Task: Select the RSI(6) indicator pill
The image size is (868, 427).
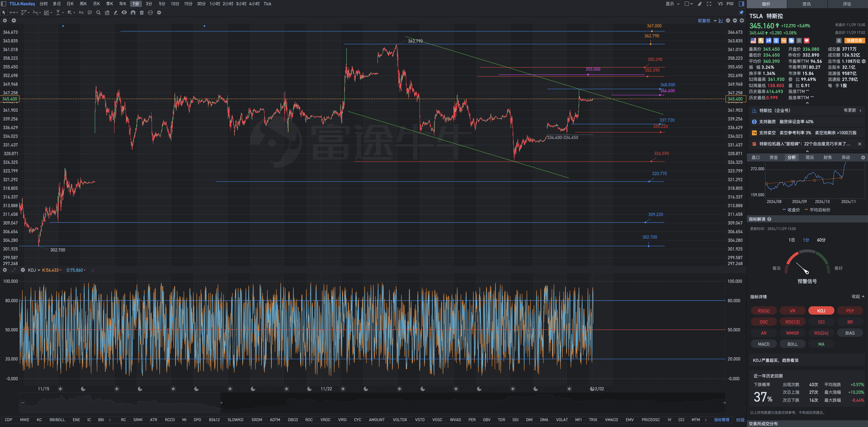Action: tap(764, 311)
